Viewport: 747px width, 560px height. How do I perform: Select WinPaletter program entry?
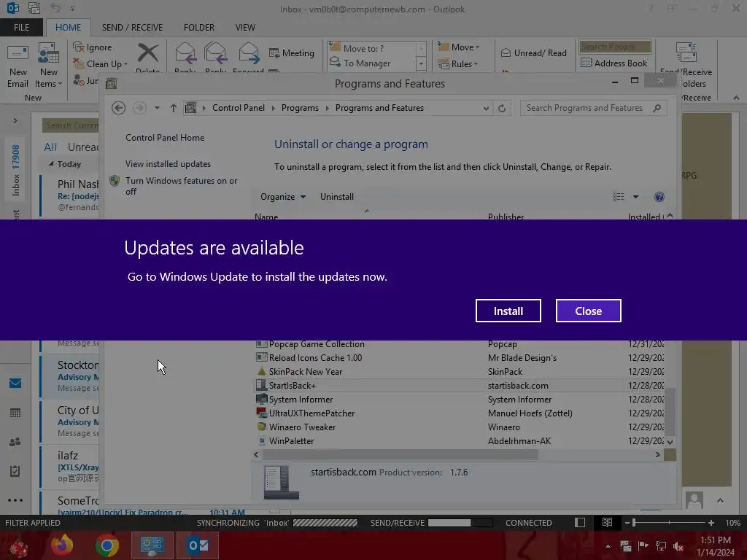click(460, 441)
